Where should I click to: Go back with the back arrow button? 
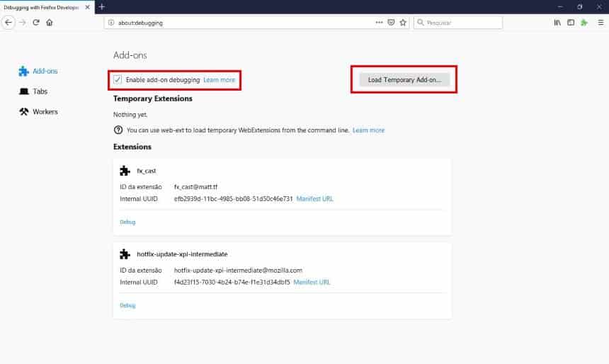tap(8, 23)
